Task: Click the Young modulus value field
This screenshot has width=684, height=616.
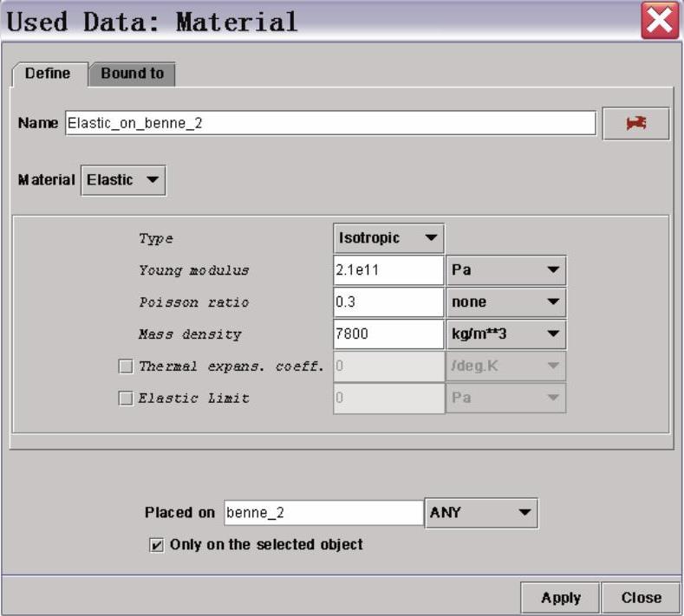Action: click(x=388, y=270)
